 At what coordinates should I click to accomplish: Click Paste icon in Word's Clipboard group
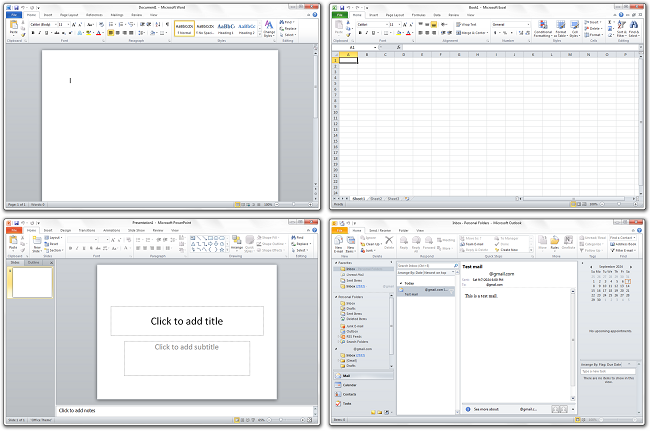click(x=14, y=28)
